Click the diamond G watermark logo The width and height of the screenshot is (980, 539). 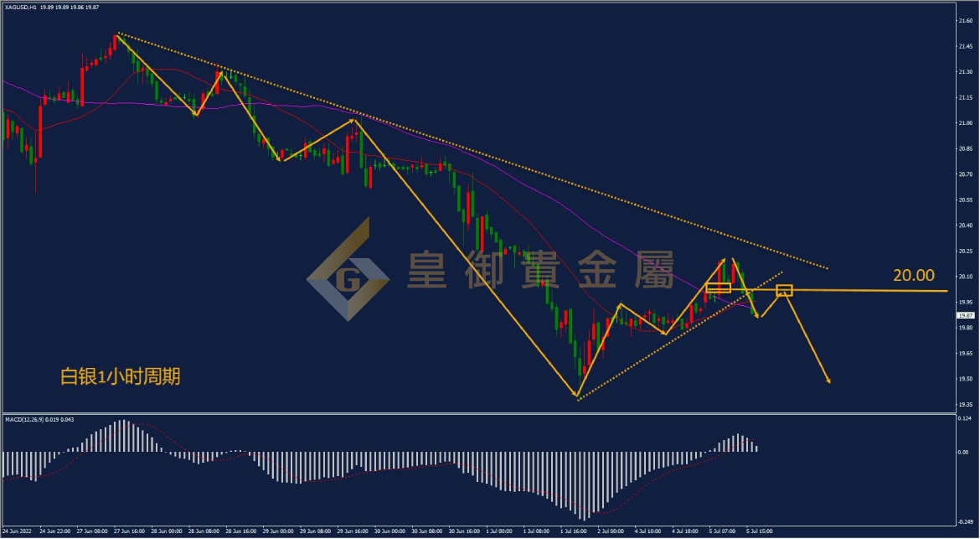tap(348, 270)
